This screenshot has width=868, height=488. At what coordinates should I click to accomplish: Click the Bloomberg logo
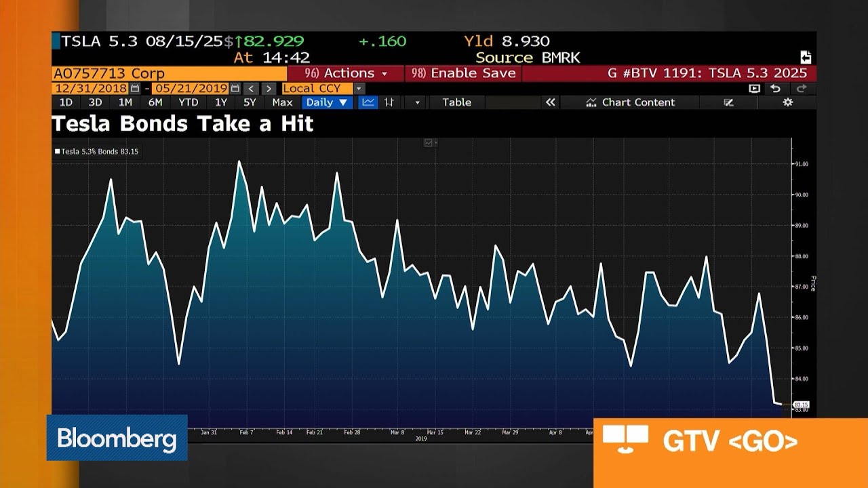tap(117, 439)
